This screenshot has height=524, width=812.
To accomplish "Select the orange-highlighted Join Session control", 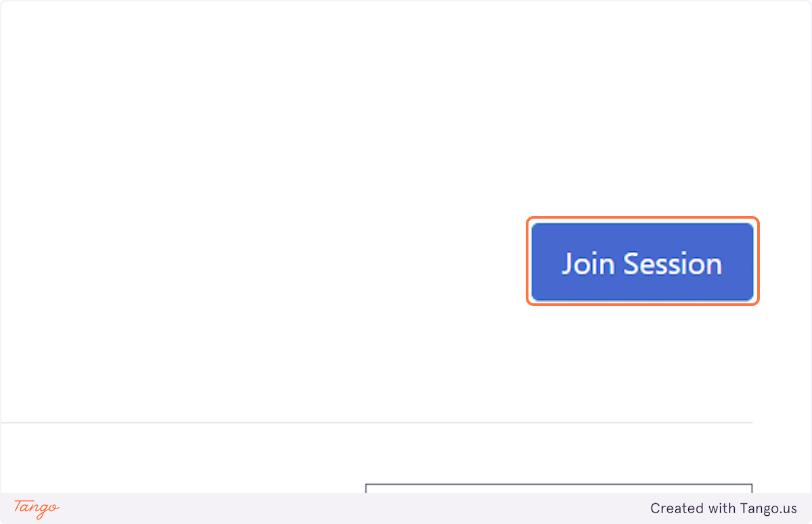I will click(642, 261).
